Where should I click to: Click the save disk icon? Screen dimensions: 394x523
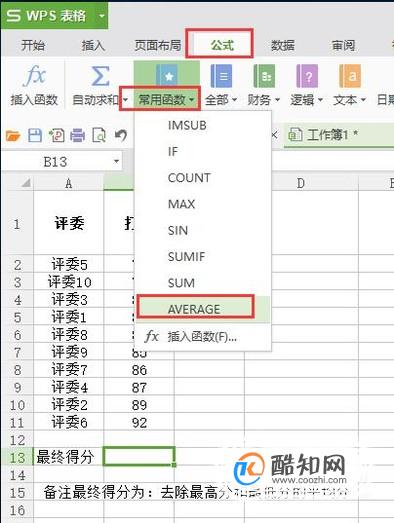[35, 136]
